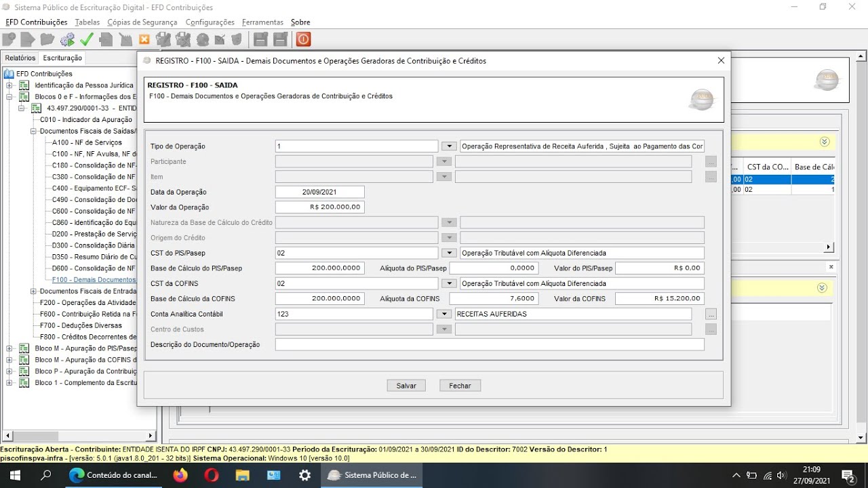Select A100 - NF de Serviços tree item
Screen dimensions: 868x488
click(x=87, y=142)
